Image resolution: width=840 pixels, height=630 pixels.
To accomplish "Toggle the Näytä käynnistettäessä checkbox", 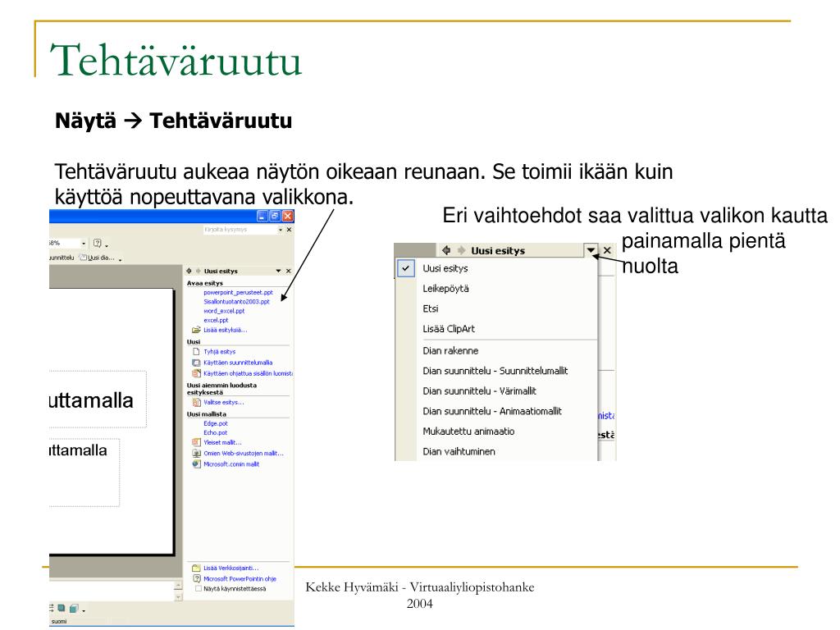I will point(199,589).
